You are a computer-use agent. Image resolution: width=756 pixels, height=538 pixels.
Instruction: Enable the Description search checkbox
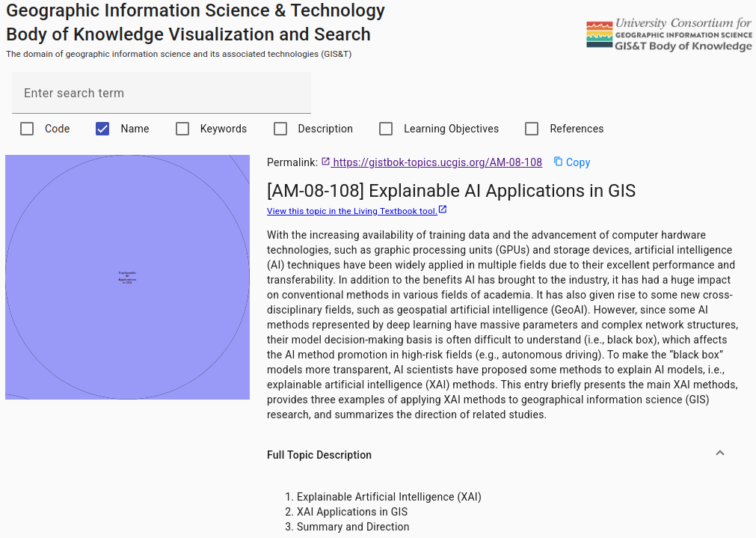pos(280,129)
